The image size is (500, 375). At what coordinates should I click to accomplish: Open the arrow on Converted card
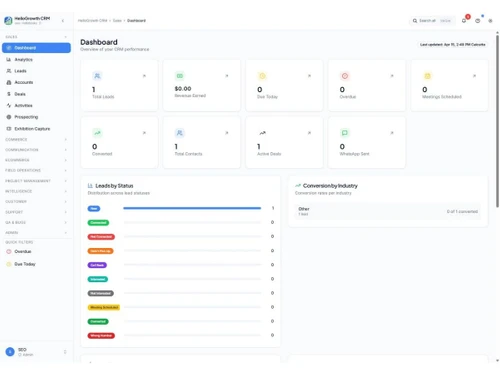tap(144, 133)
